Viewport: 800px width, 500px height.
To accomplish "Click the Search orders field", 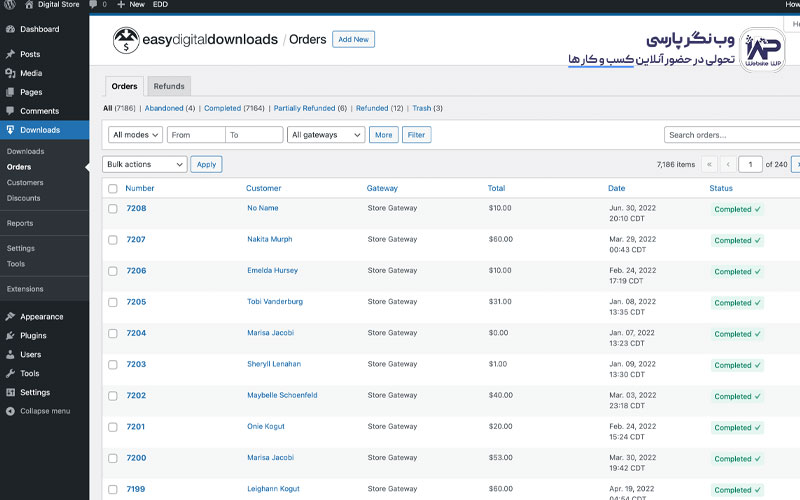I will [732, 135].
